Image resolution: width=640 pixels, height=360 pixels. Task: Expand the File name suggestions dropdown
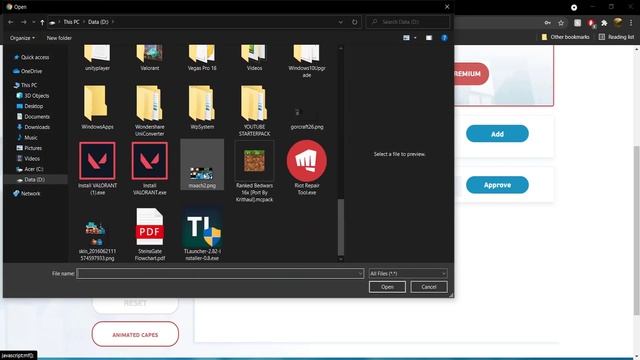(360, 273)
